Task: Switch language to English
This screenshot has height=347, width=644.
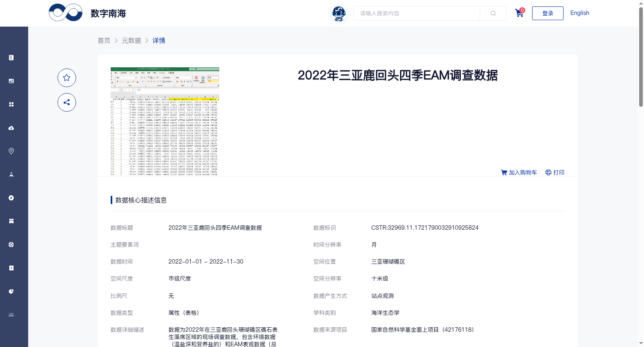Action: point(580,13)
